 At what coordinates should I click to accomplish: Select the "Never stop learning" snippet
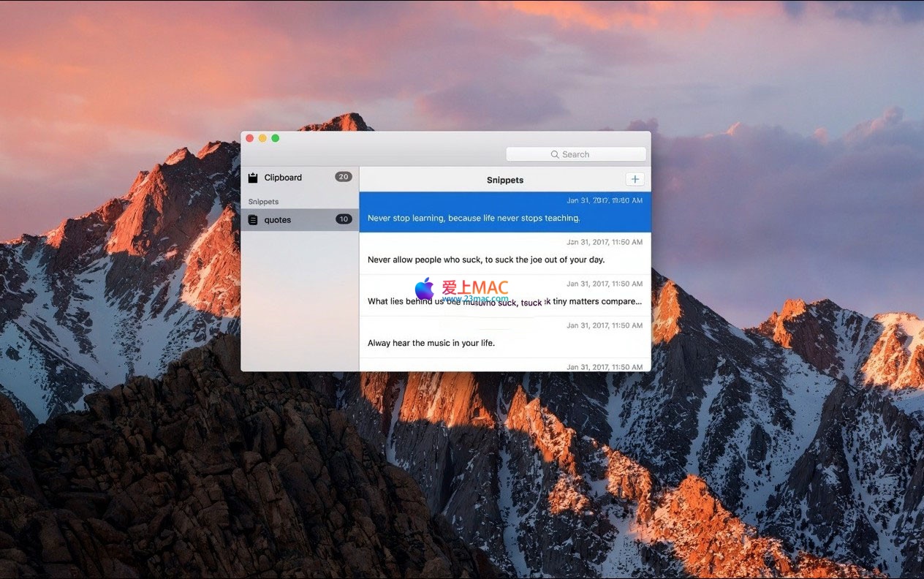(x=504, y=212)
